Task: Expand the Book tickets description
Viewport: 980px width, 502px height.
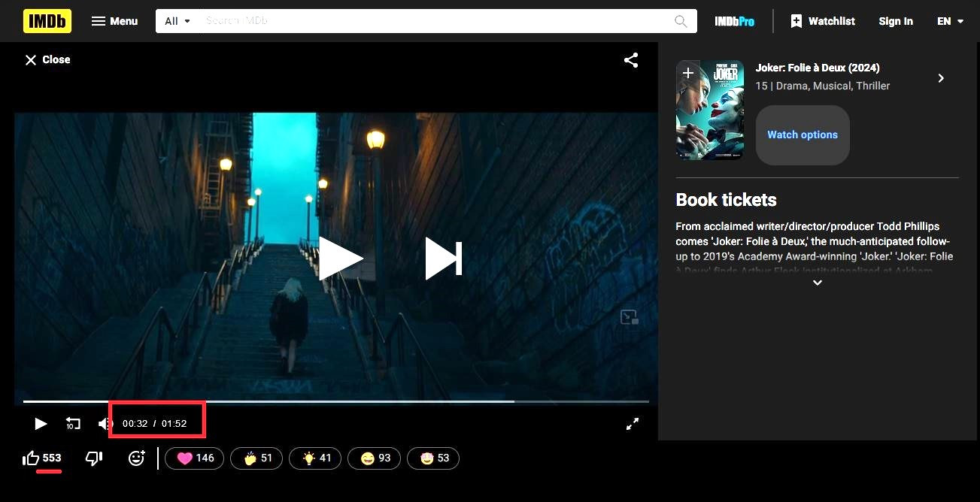Action: click(x=818, y=283)
